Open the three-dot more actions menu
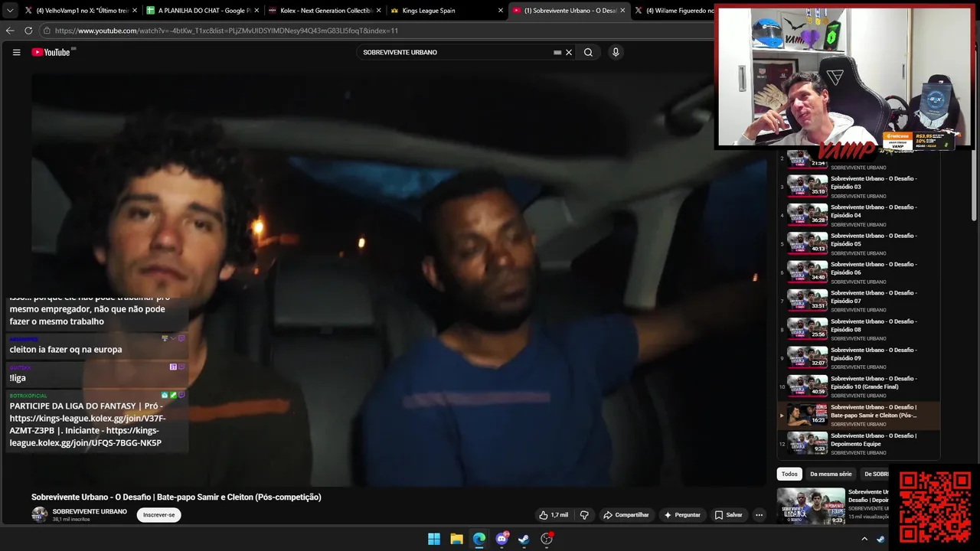 (759, 515)
